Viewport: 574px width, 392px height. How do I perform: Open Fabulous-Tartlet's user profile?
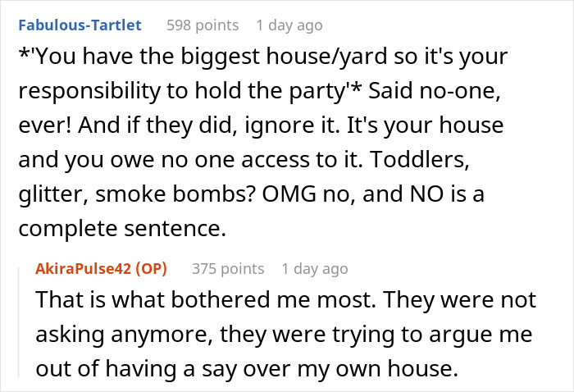click(80, 25)
